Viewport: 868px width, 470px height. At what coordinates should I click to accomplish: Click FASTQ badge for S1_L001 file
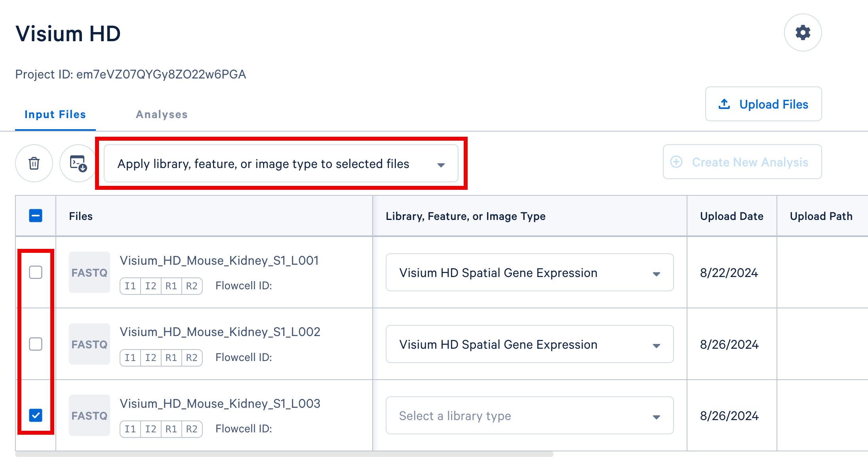(x=89, y=273)
